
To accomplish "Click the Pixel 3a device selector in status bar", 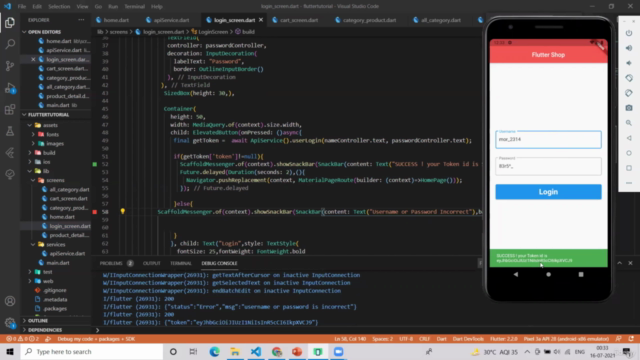I will [566, 339].
